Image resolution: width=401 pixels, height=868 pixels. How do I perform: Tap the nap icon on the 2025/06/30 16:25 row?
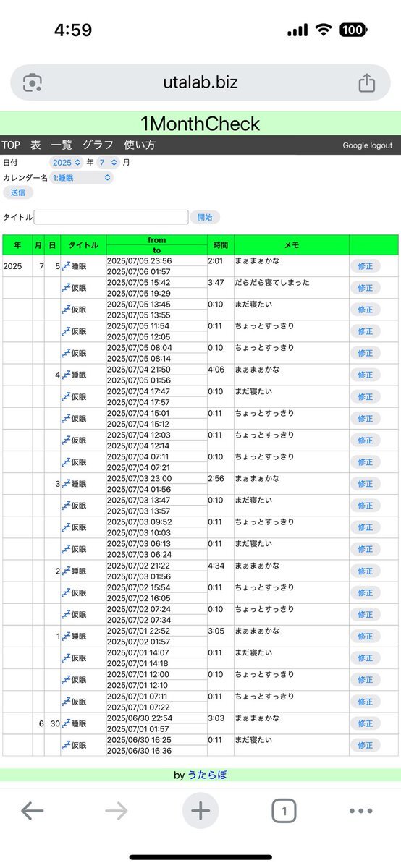pos(66,745)
